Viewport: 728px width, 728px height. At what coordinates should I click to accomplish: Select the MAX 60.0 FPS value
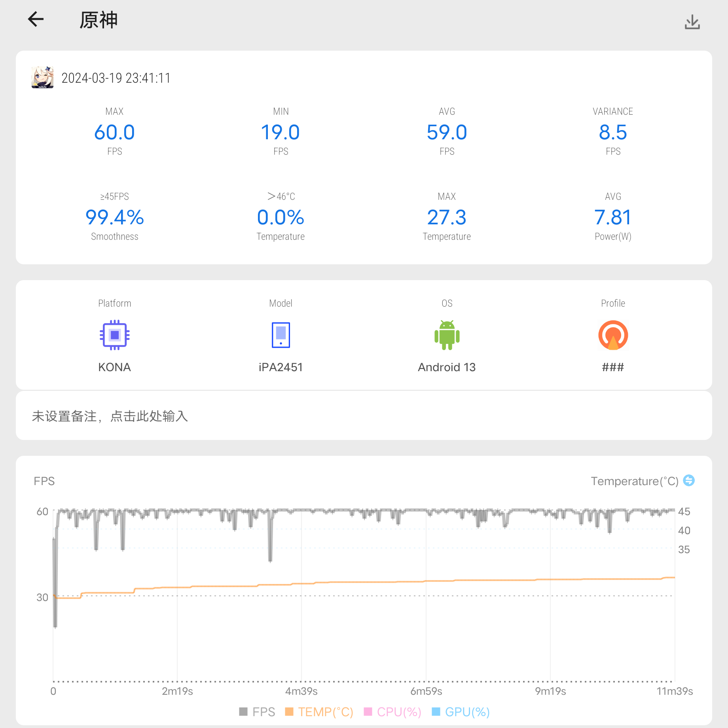click(x=115, y=132)
